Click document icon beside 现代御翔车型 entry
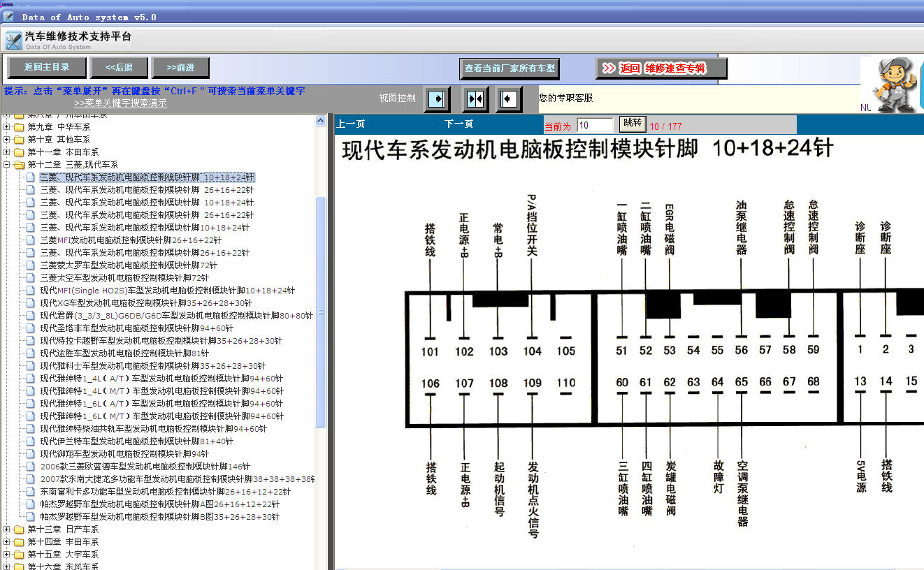Screen dimensions: 924x570 point(31,454)
